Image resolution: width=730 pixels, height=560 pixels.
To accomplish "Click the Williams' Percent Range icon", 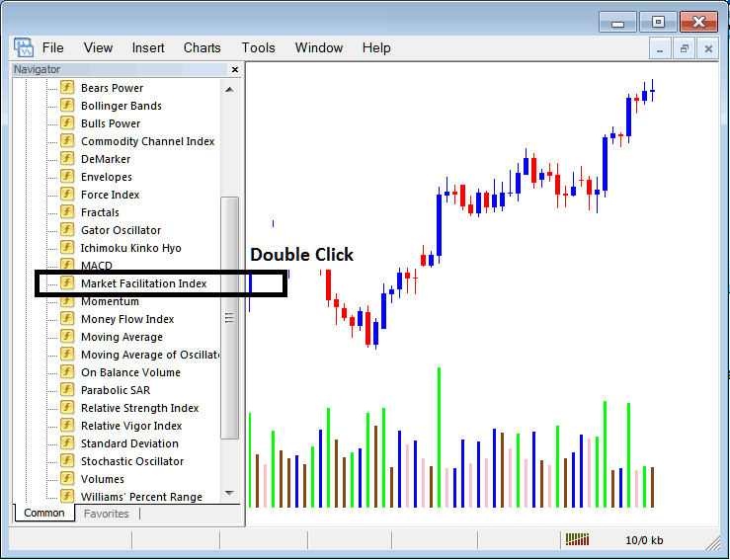I will 67,496.
